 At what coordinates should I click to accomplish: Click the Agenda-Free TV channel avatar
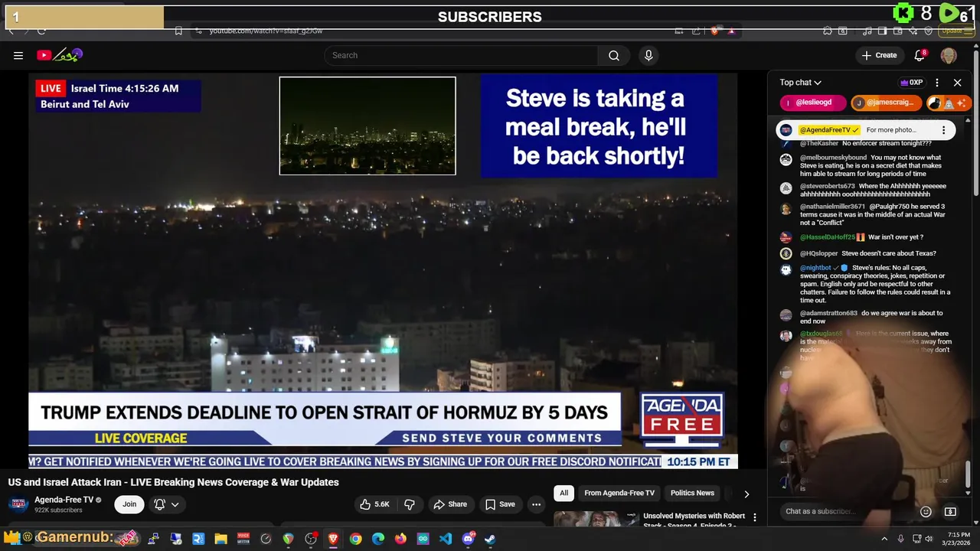tap(18, 504)
